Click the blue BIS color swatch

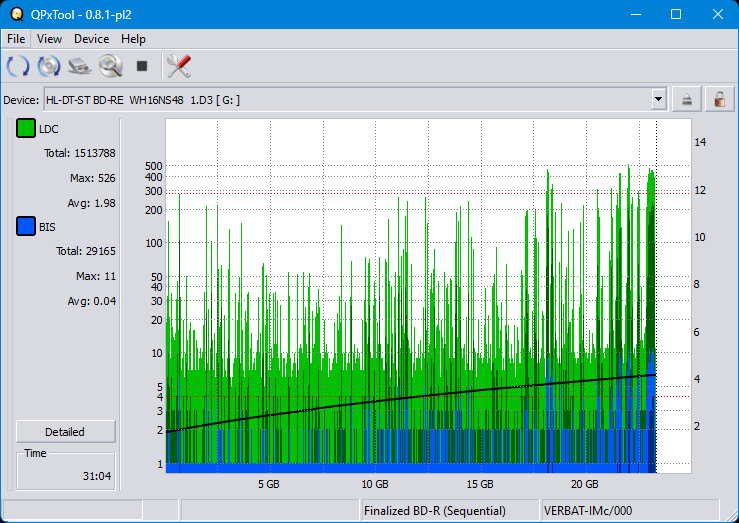[26, 227]
